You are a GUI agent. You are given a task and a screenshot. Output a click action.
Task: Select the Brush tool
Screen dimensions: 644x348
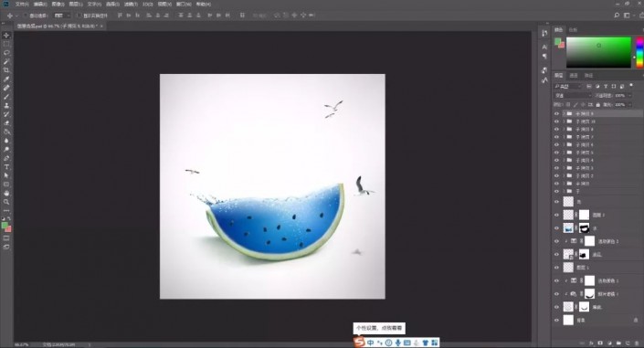(x=6, y=97)
